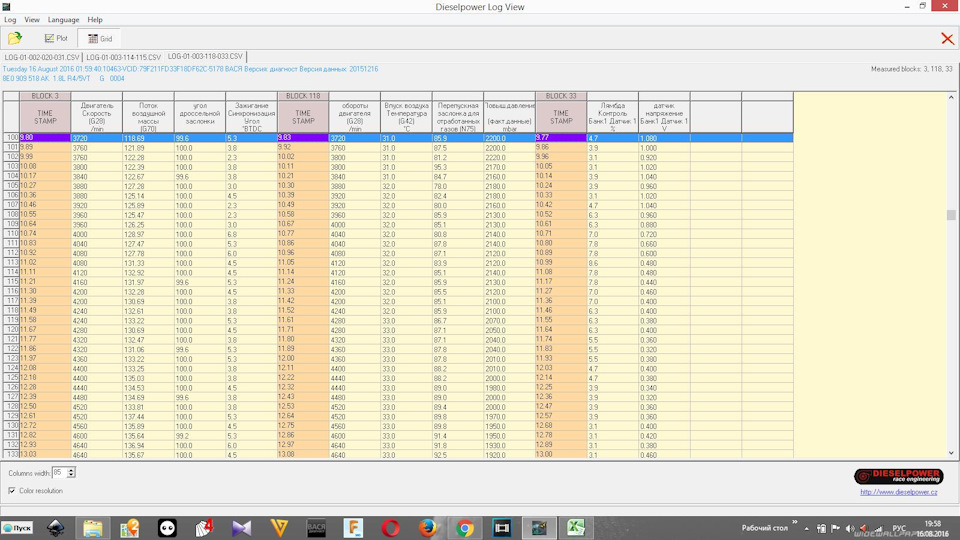The height and width of the screenshot is (540, 960).
Task: Switch to Plot view
Action: (x=55, y=39)
